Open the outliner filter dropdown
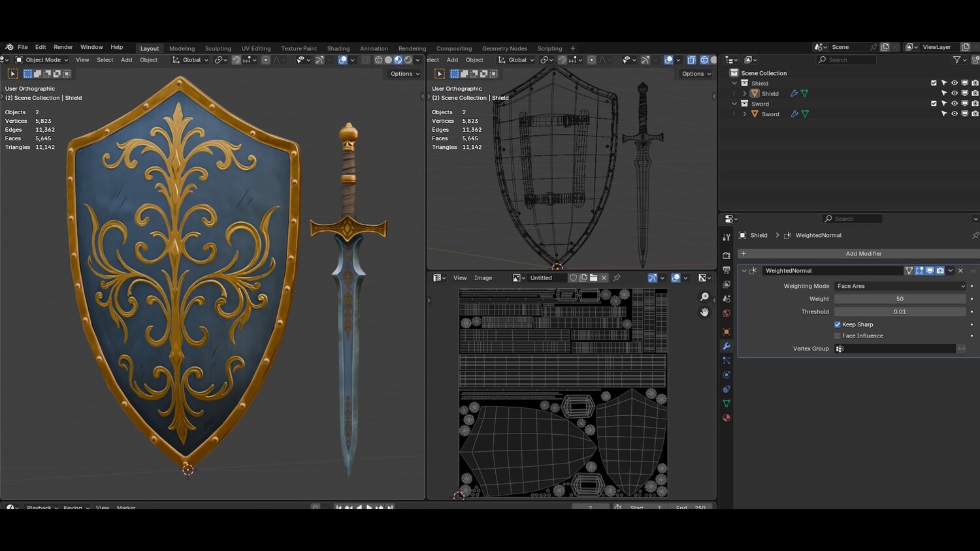980x551 pixels. click(x=959, y=60)
